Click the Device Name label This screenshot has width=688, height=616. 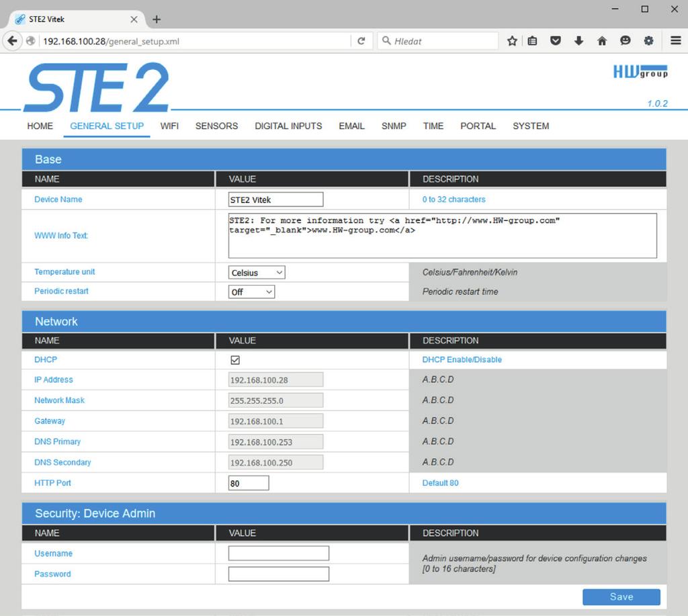(x=58, y=200)
